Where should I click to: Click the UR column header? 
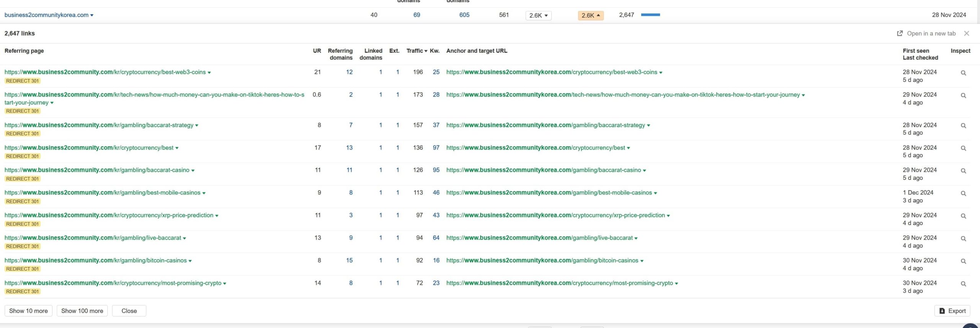[317, 51]
